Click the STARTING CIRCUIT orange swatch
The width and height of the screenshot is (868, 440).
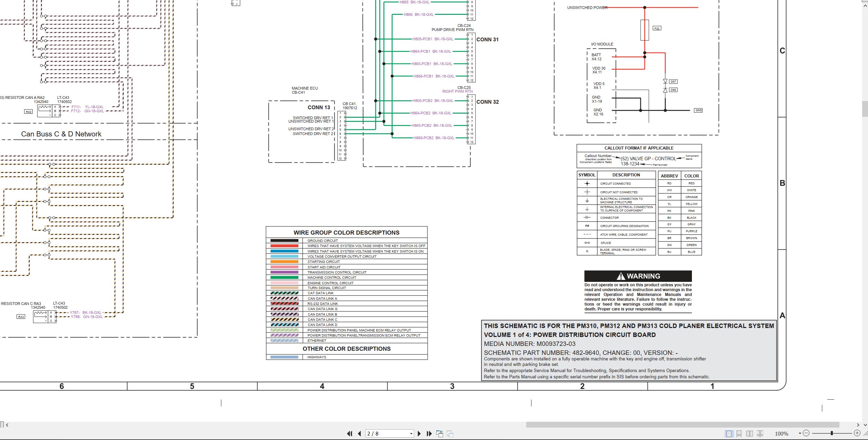point(284,262)
